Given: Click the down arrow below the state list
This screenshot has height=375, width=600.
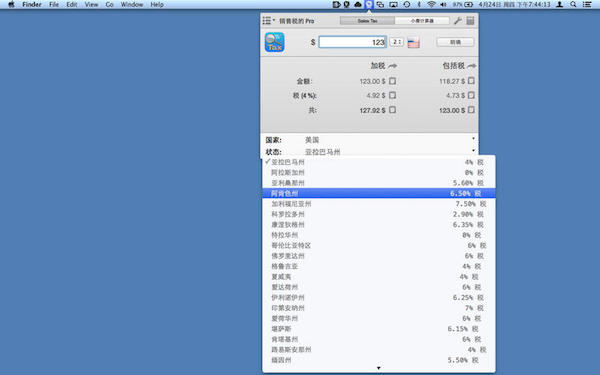Looking at the screenshot, I should (x=379, y=368).
